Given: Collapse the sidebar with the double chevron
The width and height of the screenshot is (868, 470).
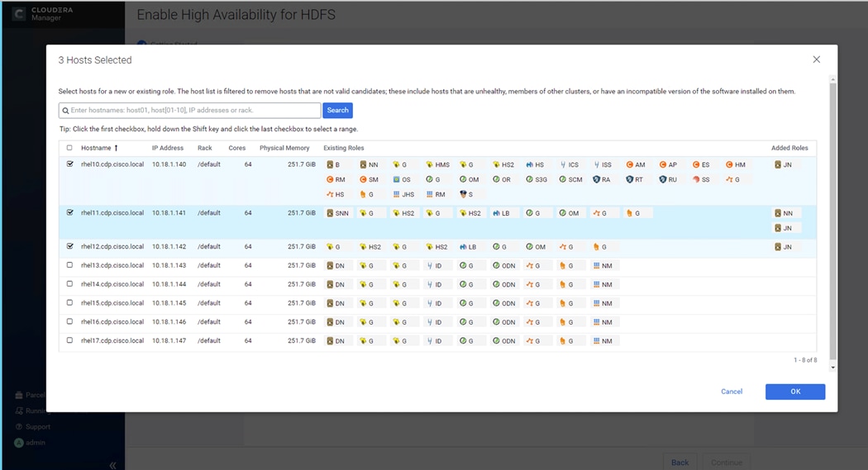Looking at the screenshot, I should pyautogui.click(x=112, y=465).
